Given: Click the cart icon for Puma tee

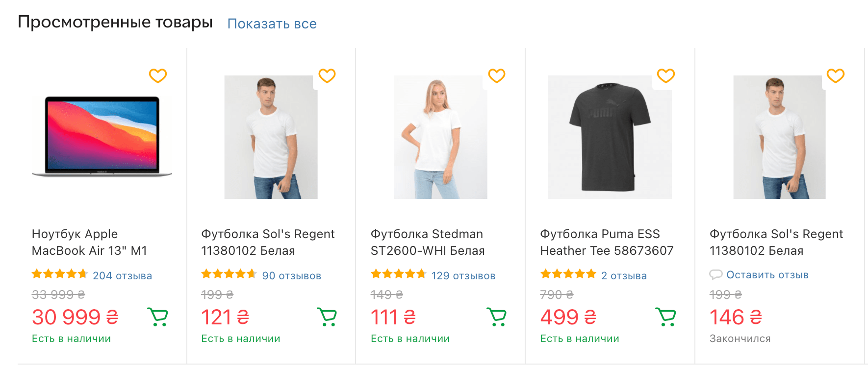Looking at the screenshot, I should point(666,317).
